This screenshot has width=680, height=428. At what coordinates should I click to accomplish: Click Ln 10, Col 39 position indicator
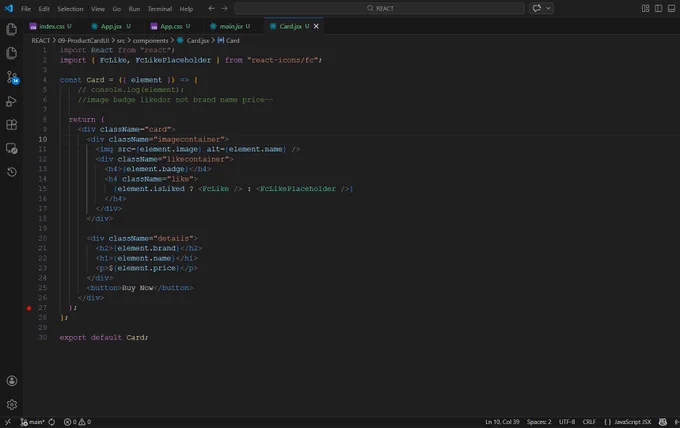pos(502,421)
